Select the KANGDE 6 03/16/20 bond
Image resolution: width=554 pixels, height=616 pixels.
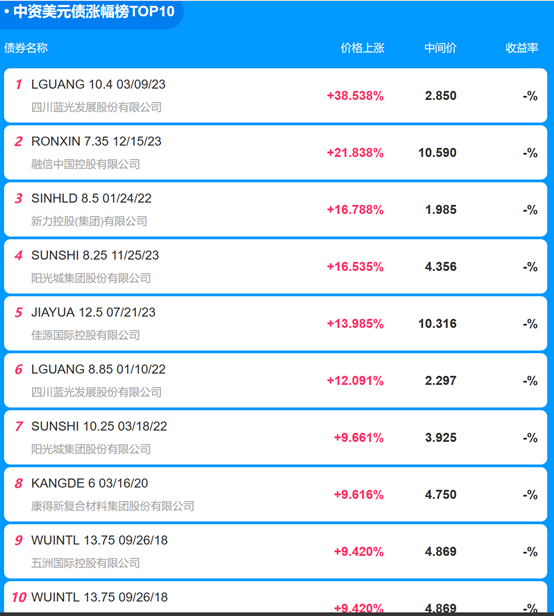click(275, 494)
